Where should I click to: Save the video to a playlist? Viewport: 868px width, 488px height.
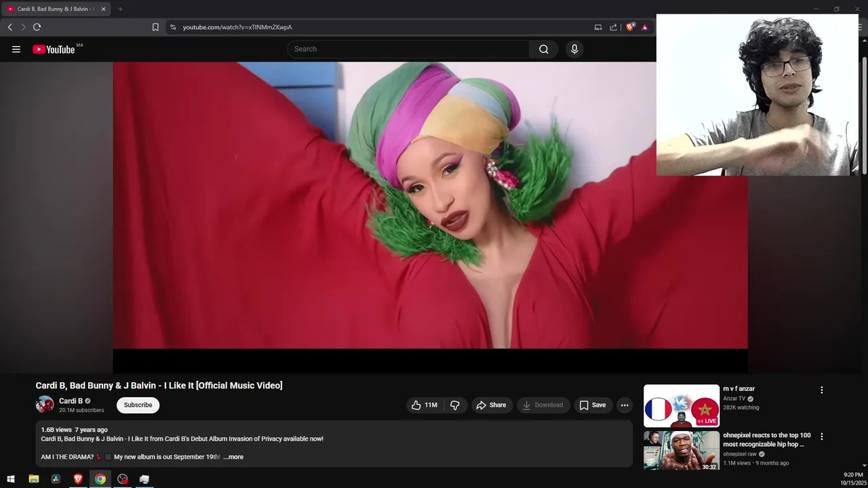point(593,405)
